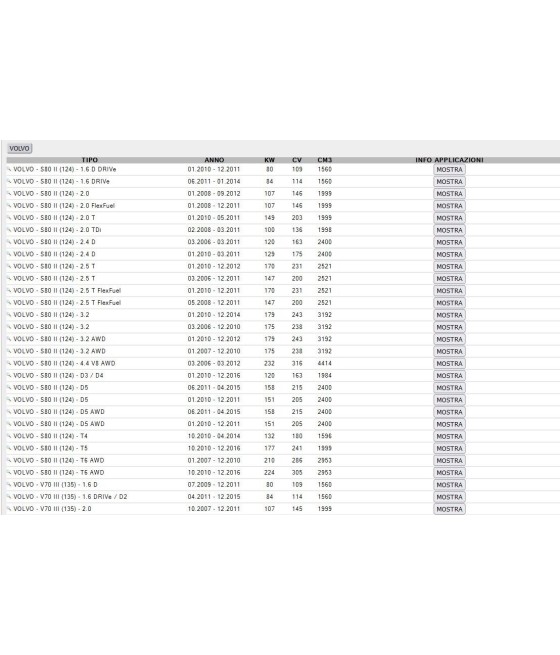
Task: Click magnifier icon beside S80 II 1.6 D DRIVe
Action: coord(9,169)
